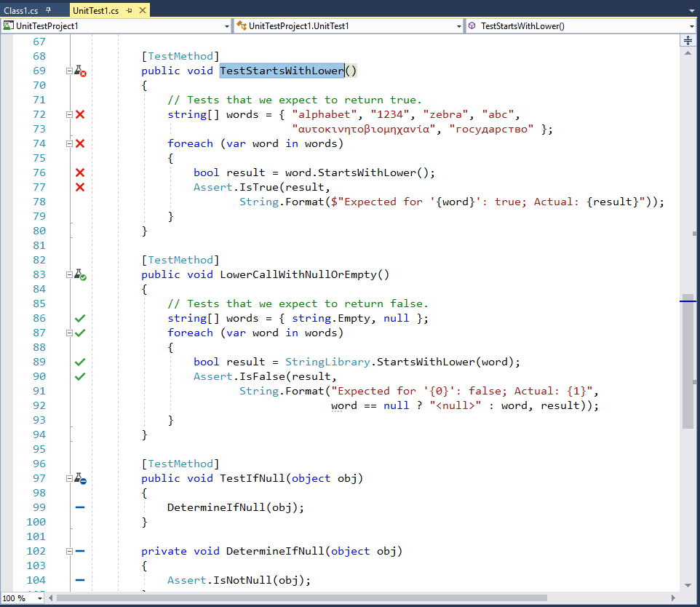
Task: Open the TestStartsWithLower() member dropdown
Action: 692,26
